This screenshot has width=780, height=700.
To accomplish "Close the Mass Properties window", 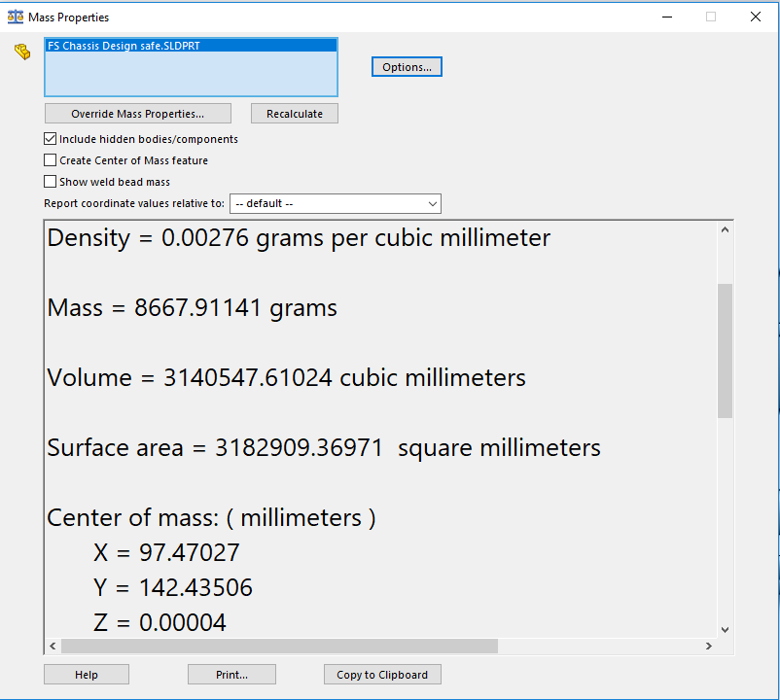I will (756, 17).
